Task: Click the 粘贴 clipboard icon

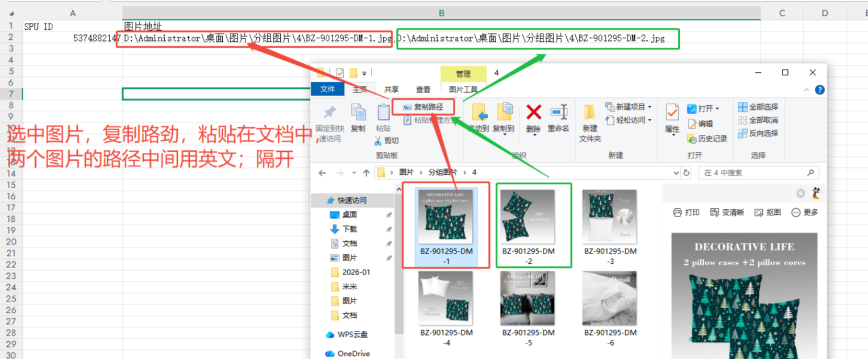Action: (383, 112)
